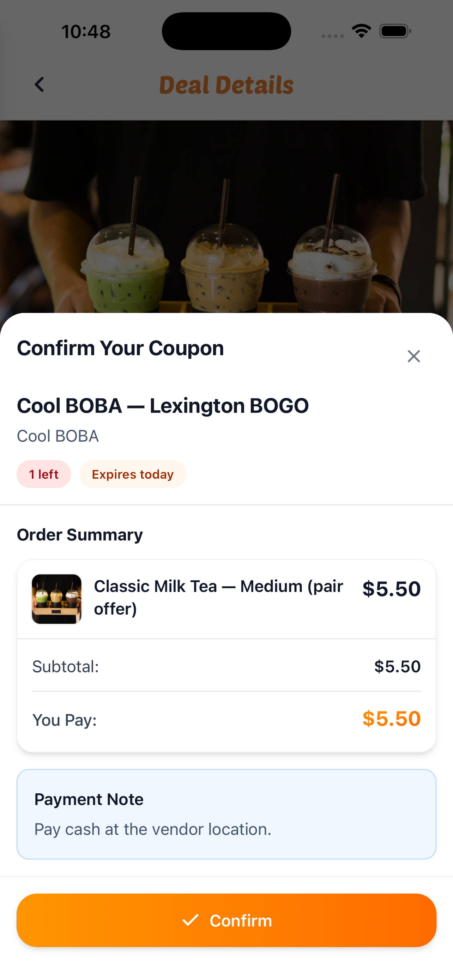This screenshot has width=453, height=980.
Task: Close the Confirm Your Coupon sheet
Action: click(x=413, y=356)
